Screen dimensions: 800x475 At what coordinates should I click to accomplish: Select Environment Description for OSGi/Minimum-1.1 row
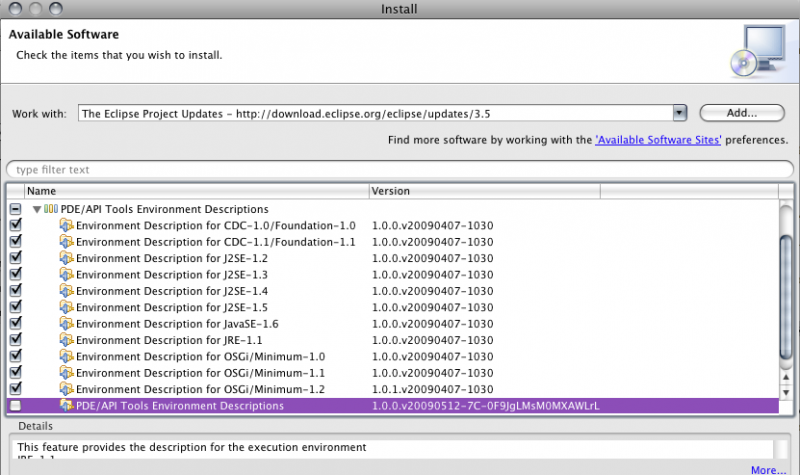393,372
